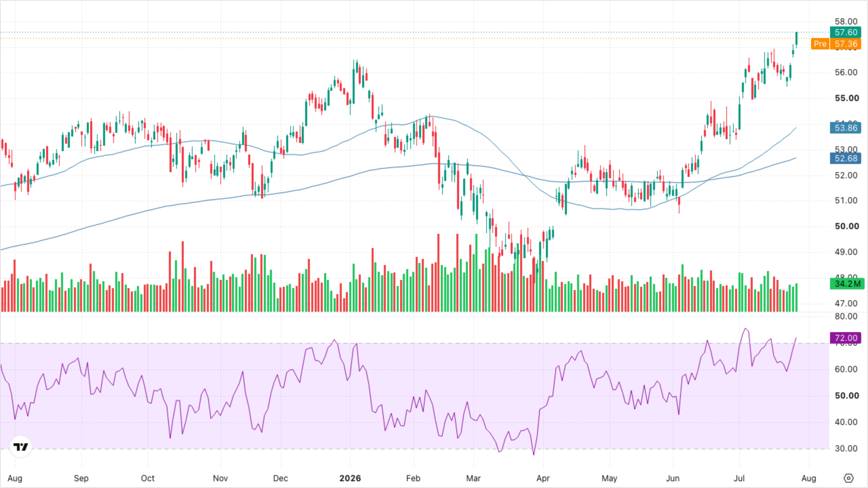Select the 57.60 current price label
Screen dimensions: 868x488
846,32
